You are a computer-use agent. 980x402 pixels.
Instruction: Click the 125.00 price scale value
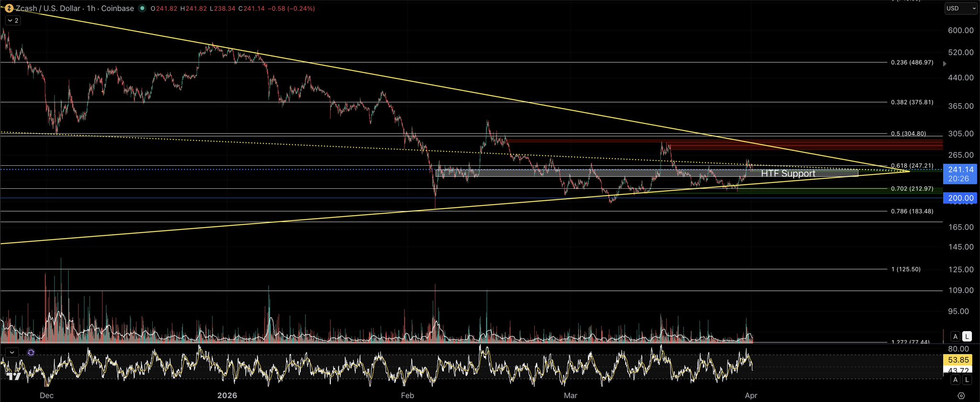(961, 269)
